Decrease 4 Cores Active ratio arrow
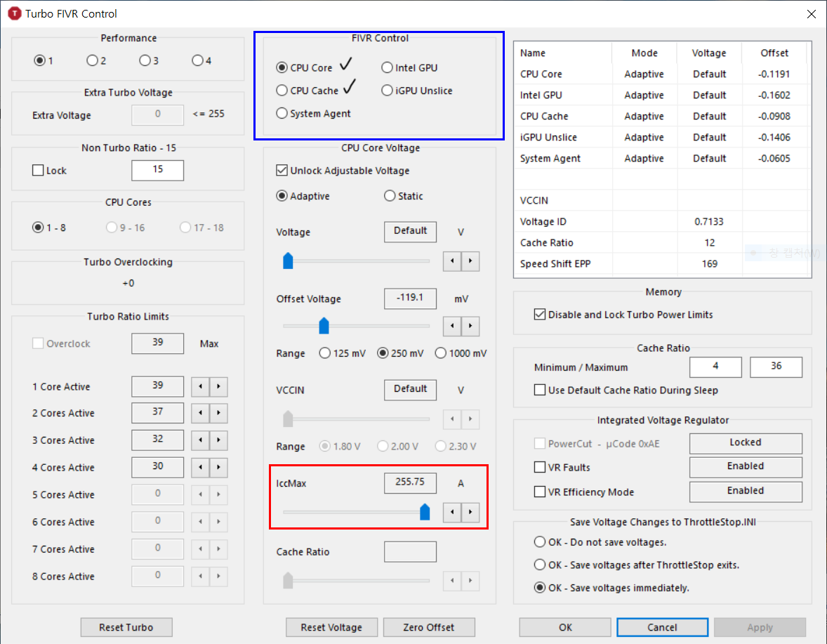Screen dimensions: 827x644 pos(200,467)
